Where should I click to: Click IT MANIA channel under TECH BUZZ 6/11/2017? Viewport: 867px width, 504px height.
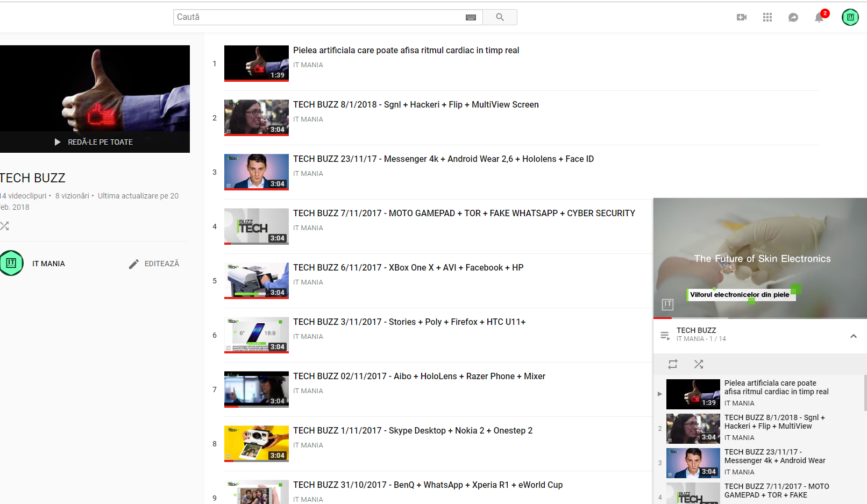308,282
